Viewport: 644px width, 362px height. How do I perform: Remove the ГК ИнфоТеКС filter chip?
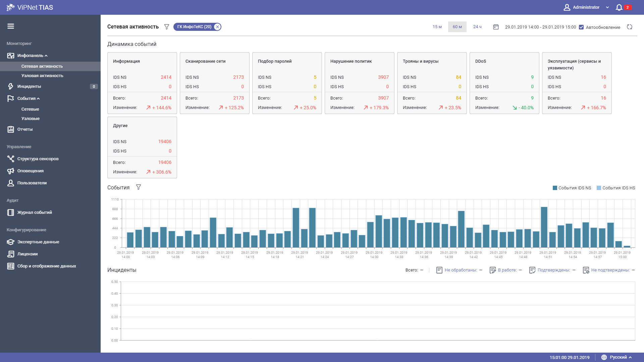[x=217, y=27]
